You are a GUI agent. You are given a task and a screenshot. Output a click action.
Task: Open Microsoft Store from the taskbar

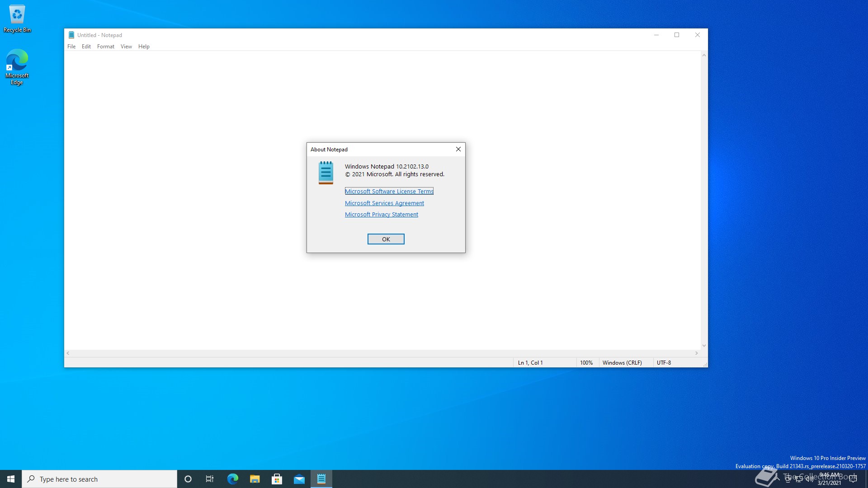pos(277,479)
